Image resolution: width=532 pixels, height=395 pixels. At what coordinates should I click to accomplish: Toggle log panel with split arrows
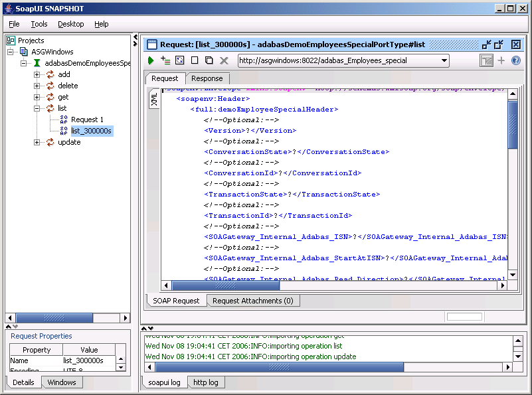(x=147, y=328)
